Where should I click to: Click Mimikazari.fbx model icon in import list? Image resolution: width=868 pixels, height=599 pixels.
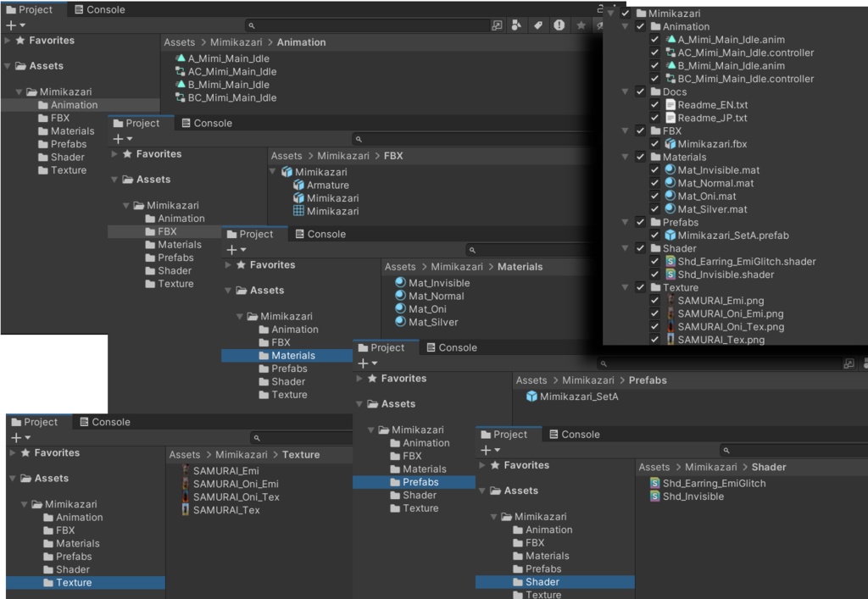[670, 144]
